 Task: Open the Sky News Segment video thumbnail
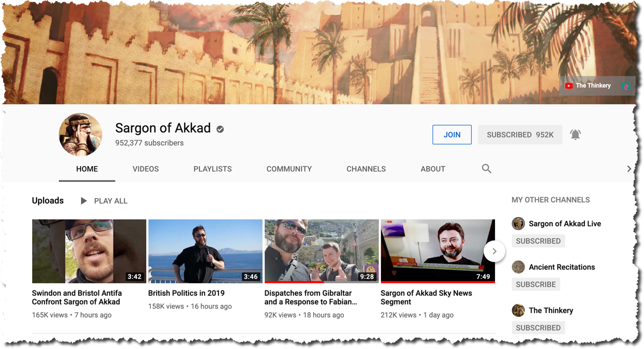pyautogui.click(x=438, y=251)
